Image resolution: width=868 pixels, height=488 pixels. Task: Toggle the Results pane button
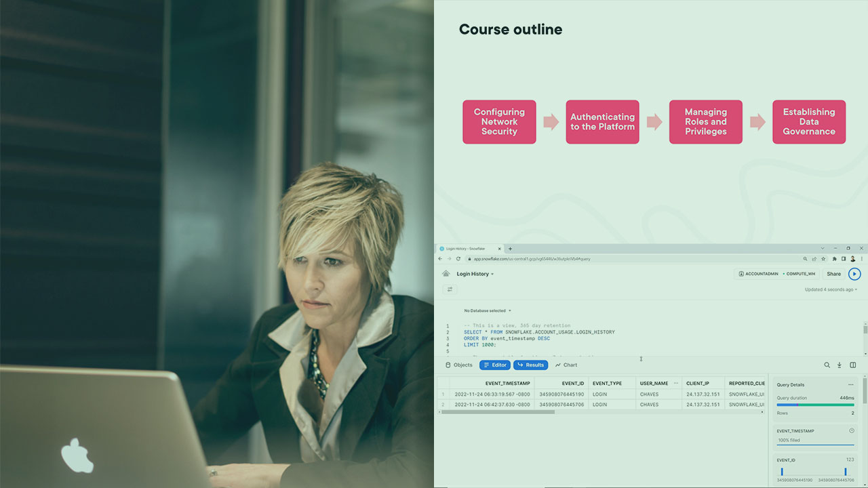click(x=530, y=365)
